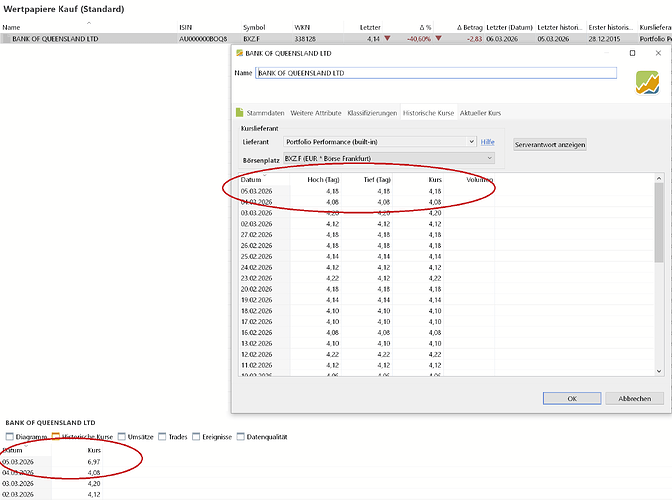This screenshot has height=500, width=672.
Task: Click red down arrow beside -40,60%
Action: [x=438, y=39]
